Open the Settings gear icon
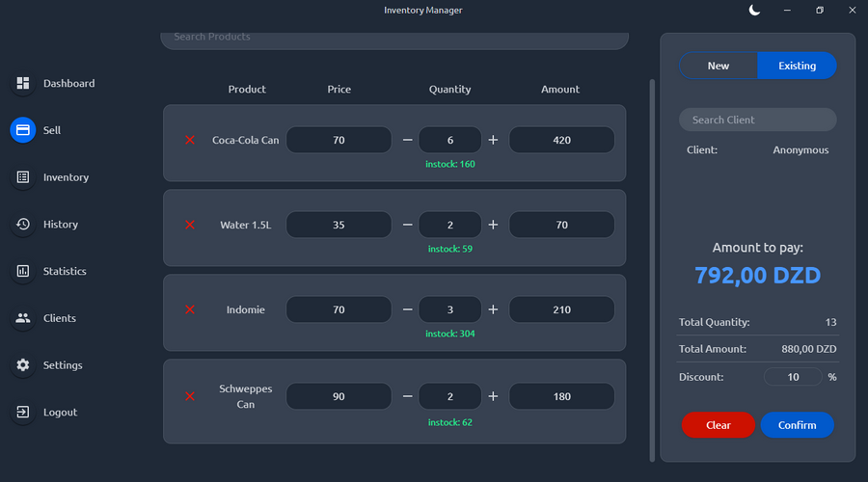The width and height of the screenshot is (868, 482). [x=23, y=365]
